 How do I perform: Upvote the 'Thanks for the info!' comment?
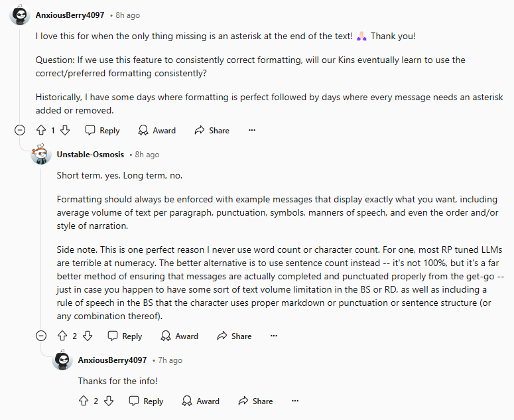[x=84, y=401]
